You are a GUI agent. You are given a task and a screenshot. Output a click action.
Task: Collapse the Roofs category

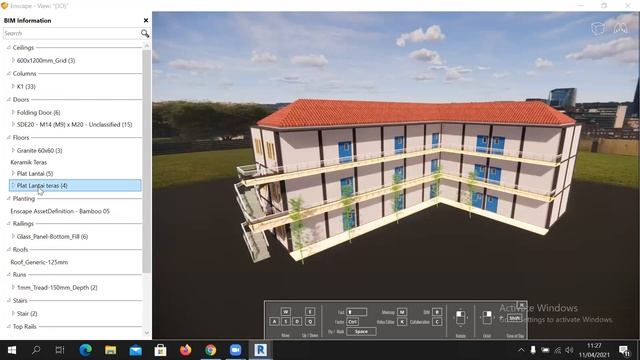[x=9, y=249]
